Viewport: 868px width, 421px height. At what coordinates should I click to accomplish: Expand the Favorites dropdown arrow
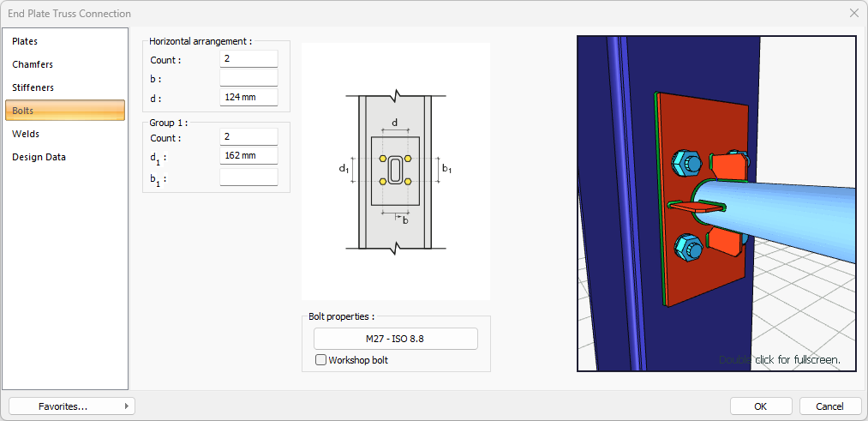click(x=126, y=406)
